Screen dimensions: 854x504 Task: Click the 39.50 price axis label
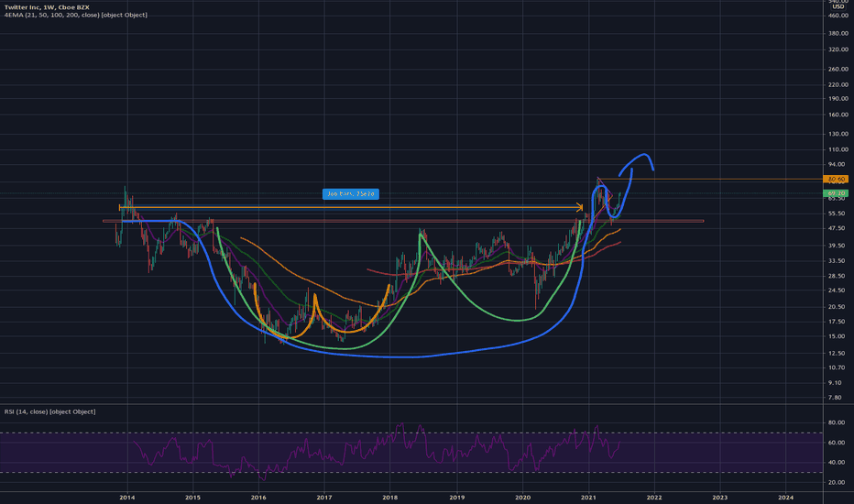coord(837,246)
